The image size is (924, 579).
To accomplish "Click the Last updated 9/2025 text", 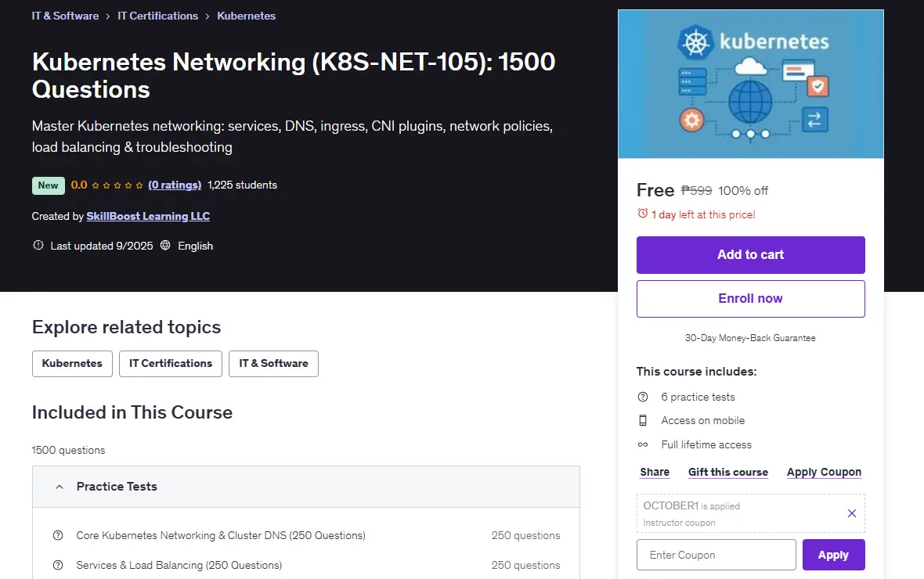I will 101,246.
